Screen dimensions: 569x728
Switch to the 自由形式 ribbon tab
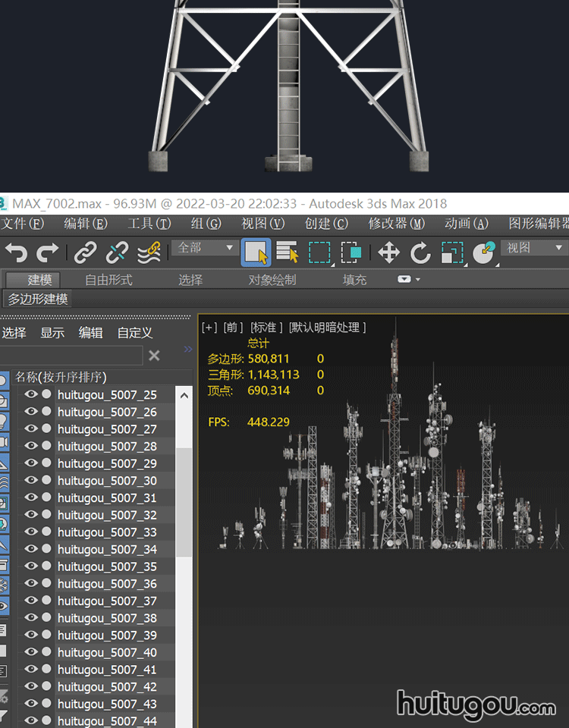pyautogui.click(x=108, y=280)
